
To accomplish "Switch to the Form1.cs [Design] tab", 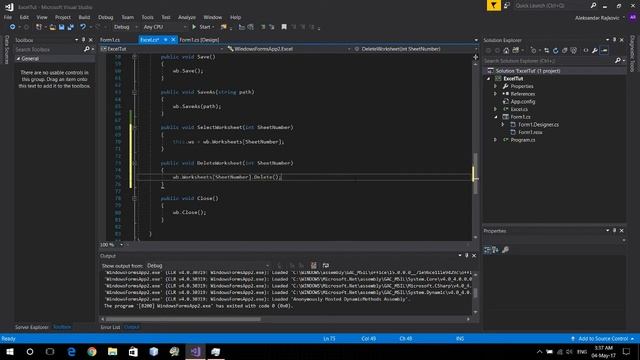I will tap(199, 40).
